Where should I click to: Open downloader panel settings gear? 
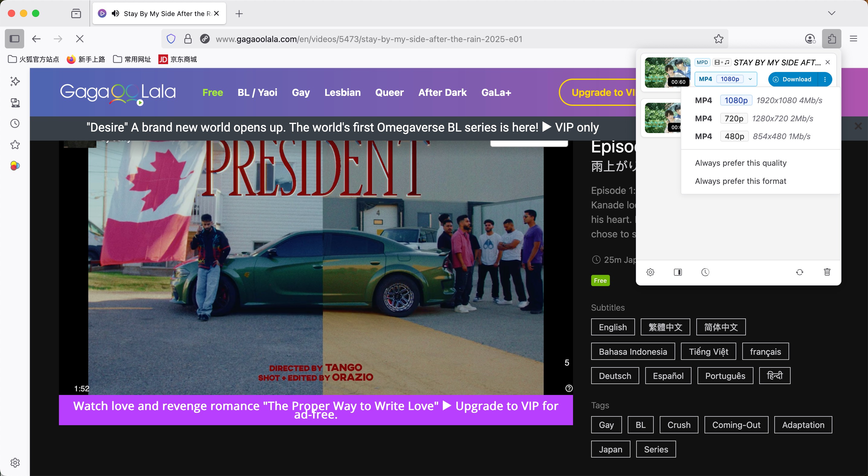[650, 272]
